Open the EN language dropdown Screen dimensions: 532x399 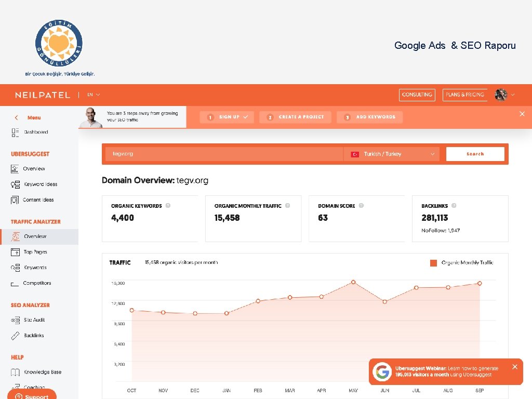point(94,95)
